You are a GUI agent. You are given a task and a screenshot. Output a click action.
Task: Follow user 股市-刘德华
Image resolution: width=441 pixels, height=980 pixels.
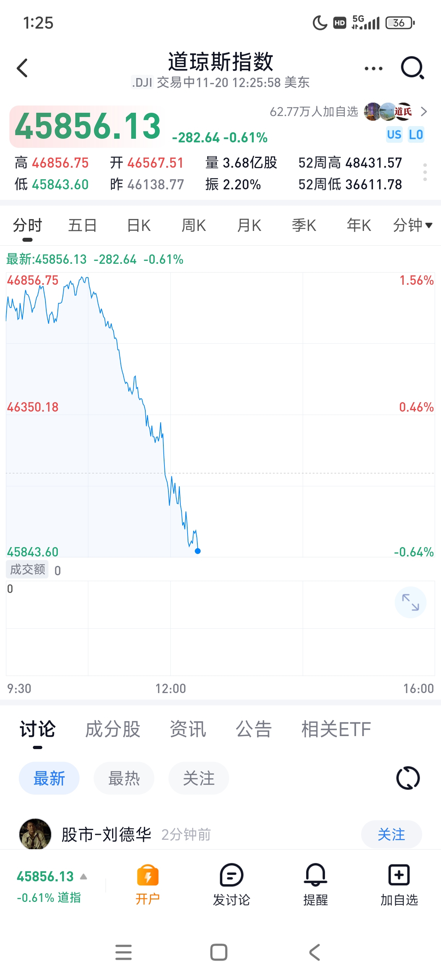(x=391, y=835)
